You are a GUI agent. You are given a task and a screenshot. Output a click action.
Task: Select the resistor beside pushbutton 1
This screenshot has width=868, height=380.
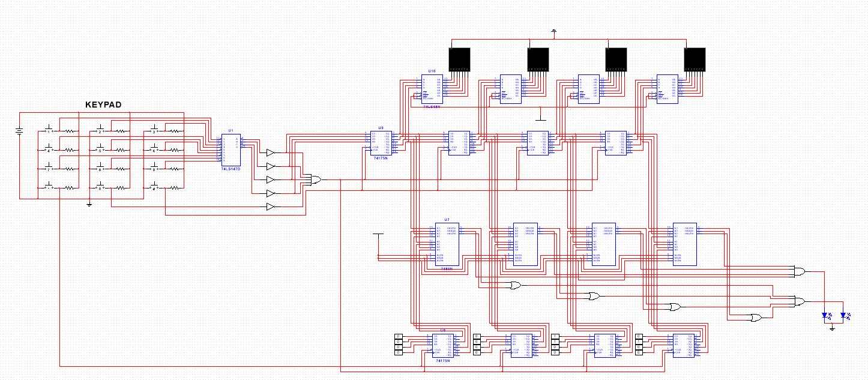point(69,130)
